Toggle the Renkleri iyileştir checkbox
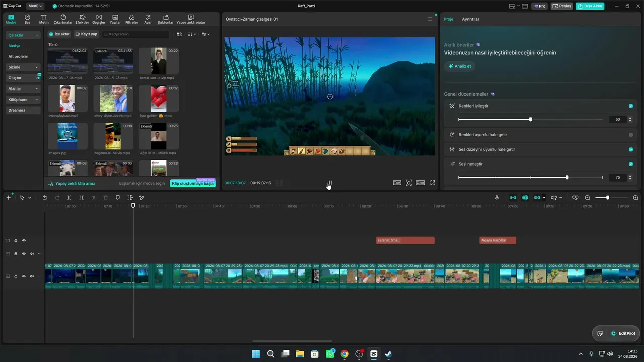The width and height of the screenshot is (644, 362). click(631, 106)
